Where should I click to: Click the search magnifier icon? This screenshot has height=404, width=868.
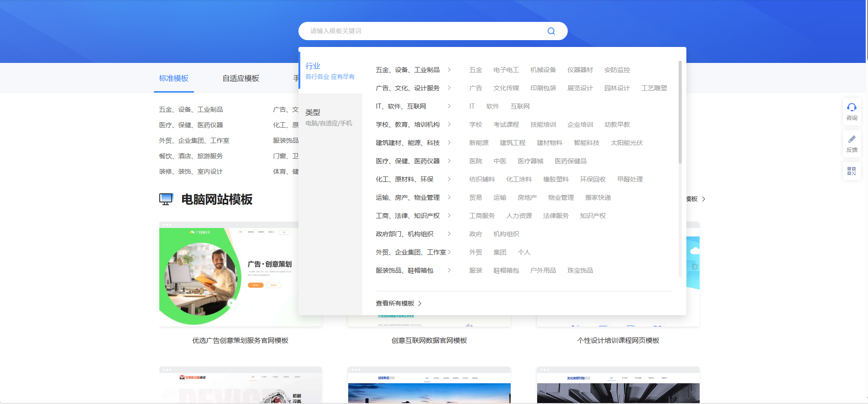click(551, 31)
